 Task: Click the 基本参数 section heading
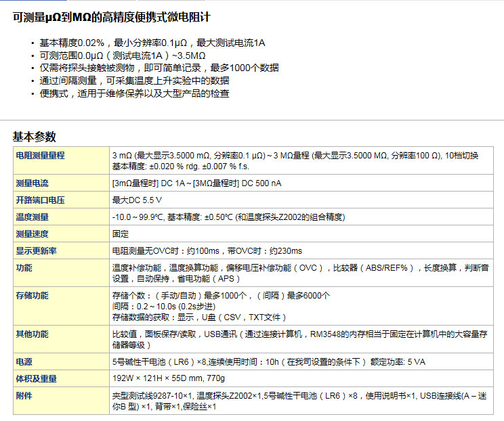[35, 136]
